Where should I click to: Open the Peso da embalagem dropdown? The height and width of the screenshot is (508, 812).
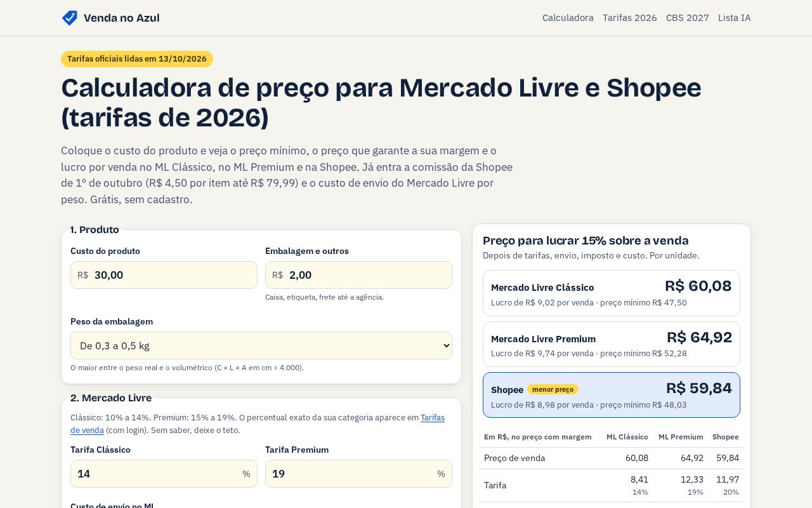tap(261, 345)
